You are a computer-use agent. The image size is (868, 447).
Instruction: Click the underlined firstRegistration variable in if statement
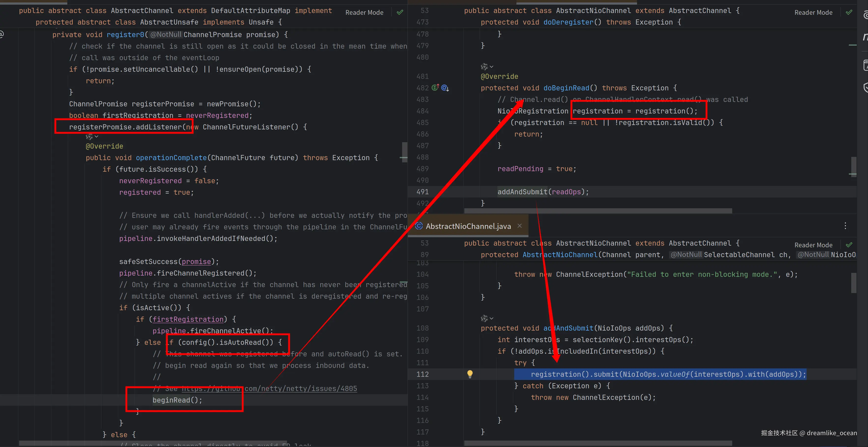[x=188, y=319]
